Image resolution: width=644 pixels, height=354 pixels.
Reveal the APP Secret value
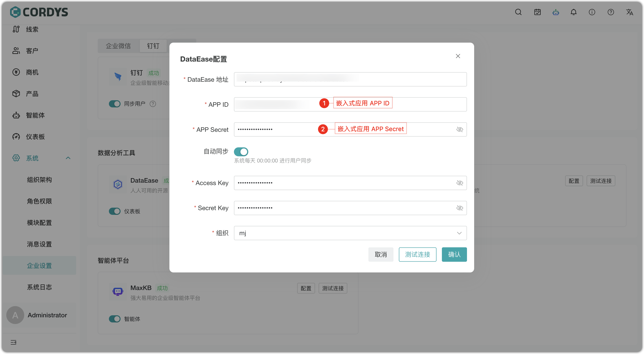[460, 129]
